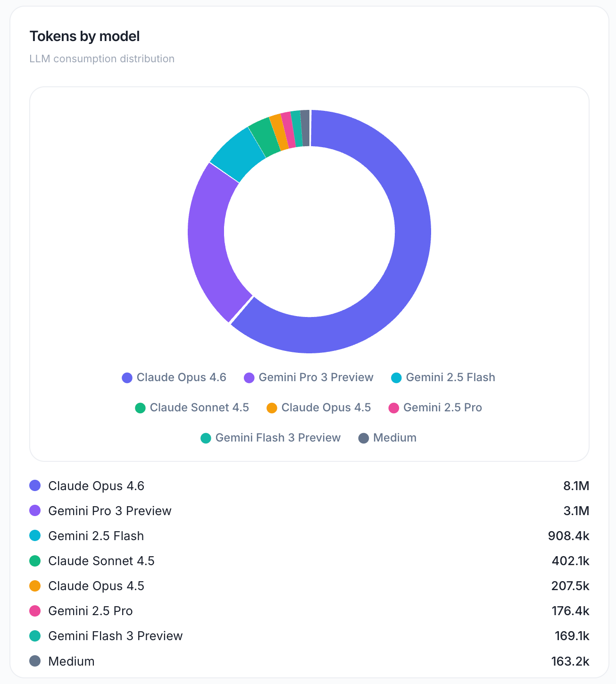Click green dot in the 402.1k list row
Image resolution: width=616 pixels, height=684 pixels.
pyautogui.click(x=35, y=561)
